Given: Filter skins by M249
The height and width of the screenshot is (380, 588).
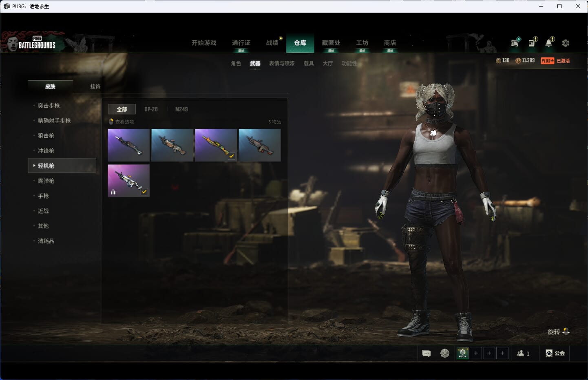Looking at the screenshot, I should click(x=181, y=109).
